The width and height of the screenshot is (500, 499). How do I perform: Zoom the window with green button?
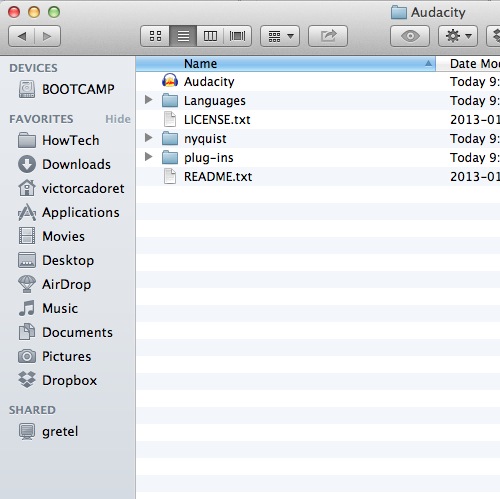(54, 12)
